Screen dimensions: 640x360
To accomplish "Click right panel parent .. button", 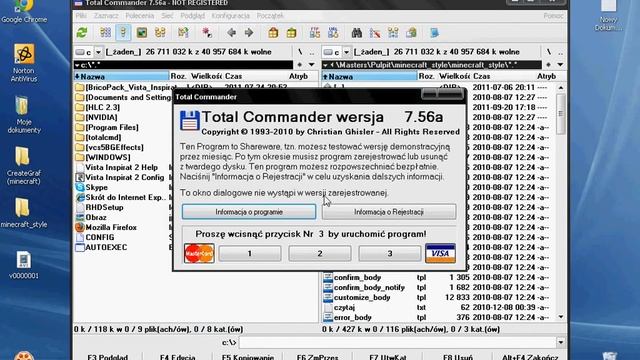I will click(x=560, y=52).
